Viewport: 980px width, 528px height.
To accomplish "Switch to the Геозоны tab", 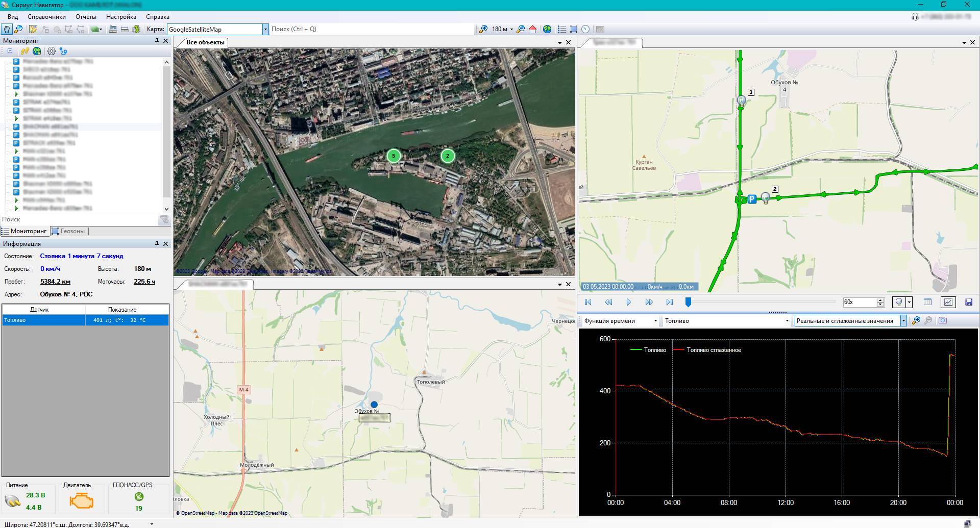I will (x=72, y=231).
